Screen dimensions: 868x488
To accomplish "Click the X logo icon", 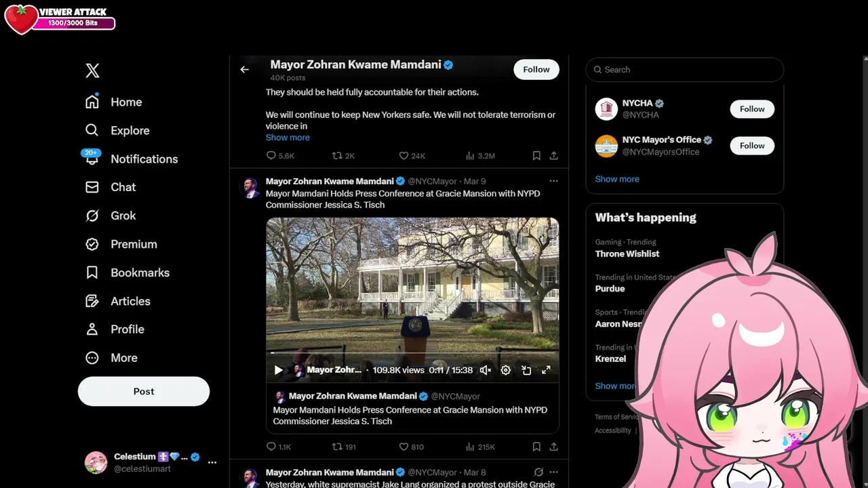I will [x=93, y=70].
